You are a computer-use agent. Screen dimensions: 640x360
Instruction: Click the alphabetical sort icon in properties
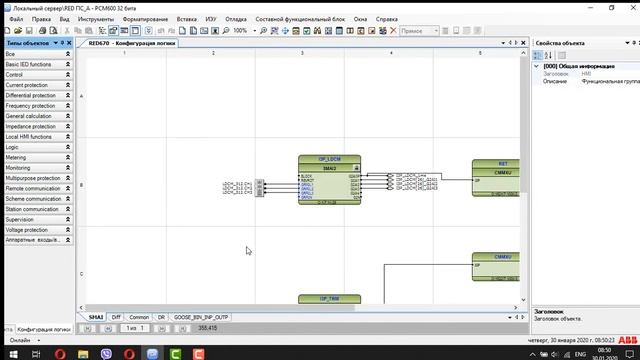tap(548, 55)
